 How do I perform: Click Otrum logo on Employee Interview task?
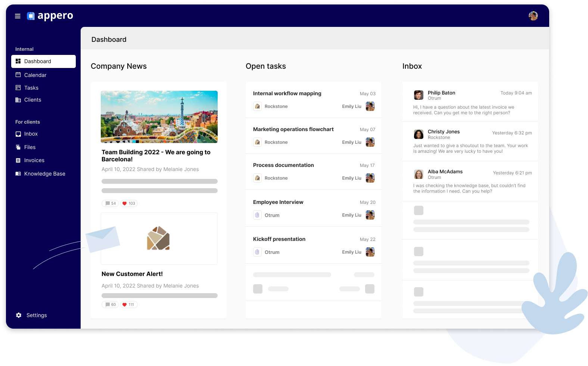click(x=257, y=215)
